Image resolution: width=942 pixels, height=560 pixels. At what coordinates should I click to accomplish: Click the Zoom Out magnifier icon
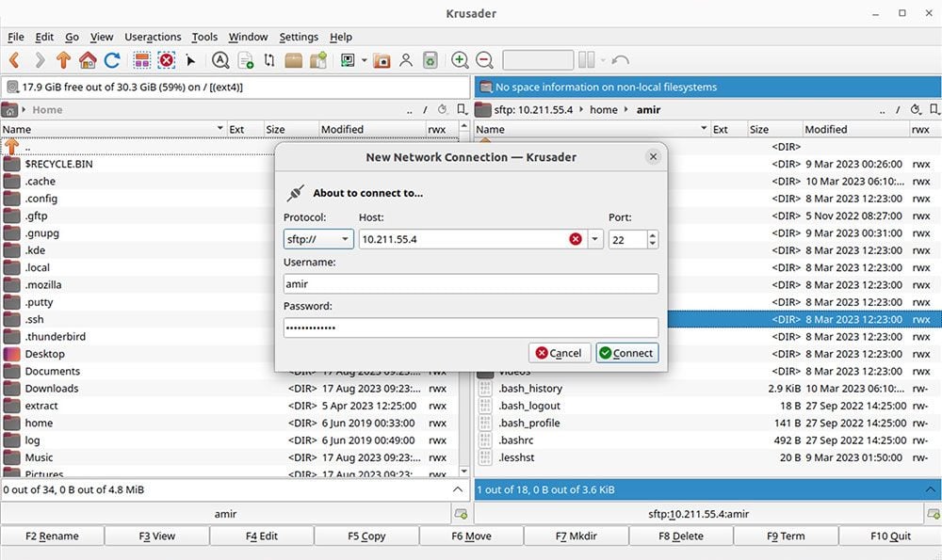pos(484,60)
